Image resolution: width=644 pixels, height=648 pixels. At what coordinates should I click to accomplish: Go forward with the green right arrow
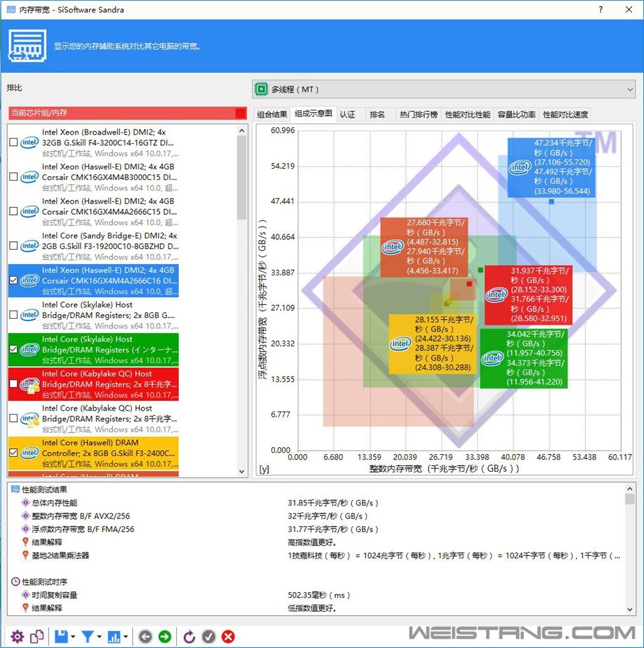point(165,636)
